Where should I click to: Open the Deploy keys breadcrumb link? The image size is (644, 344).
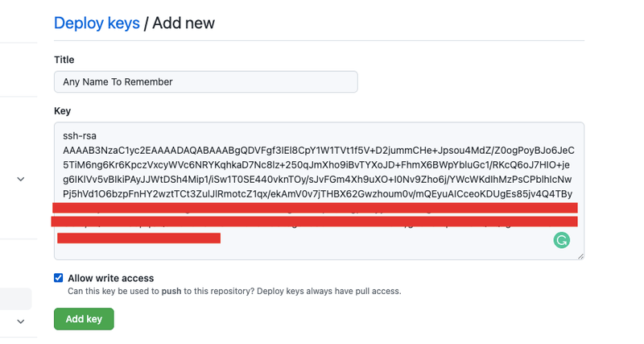[x=97, y=23]
